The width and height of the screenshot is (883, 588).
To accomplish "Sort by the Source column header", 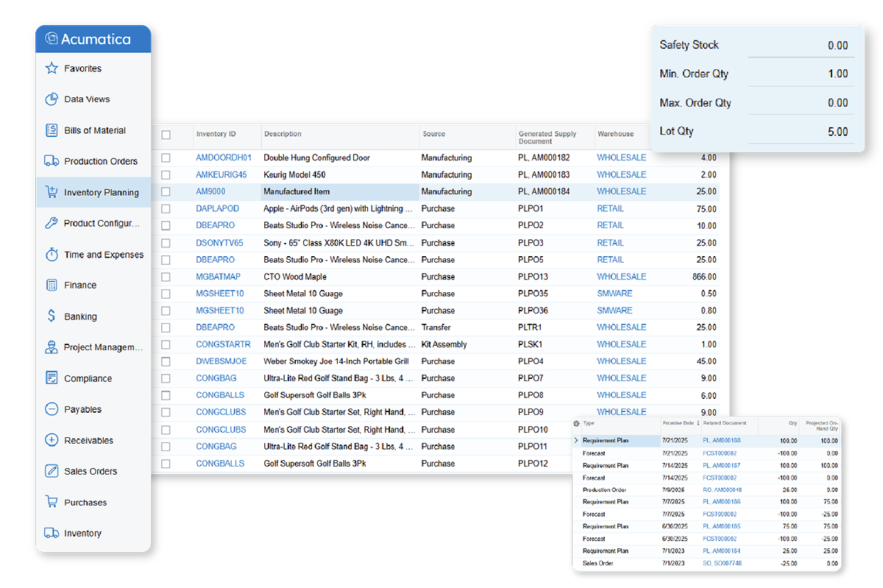I will pyautogui.click(x=434, y=134).
